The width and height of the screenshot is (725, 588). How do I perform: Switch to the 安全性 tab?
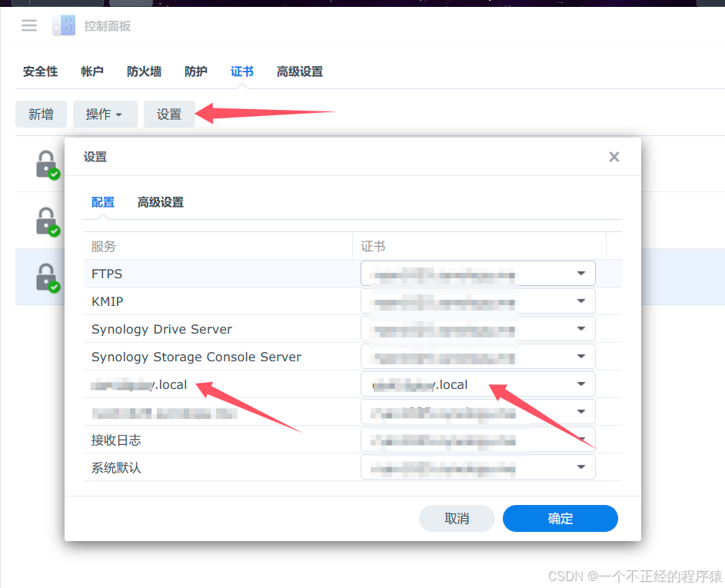point(40,71)
